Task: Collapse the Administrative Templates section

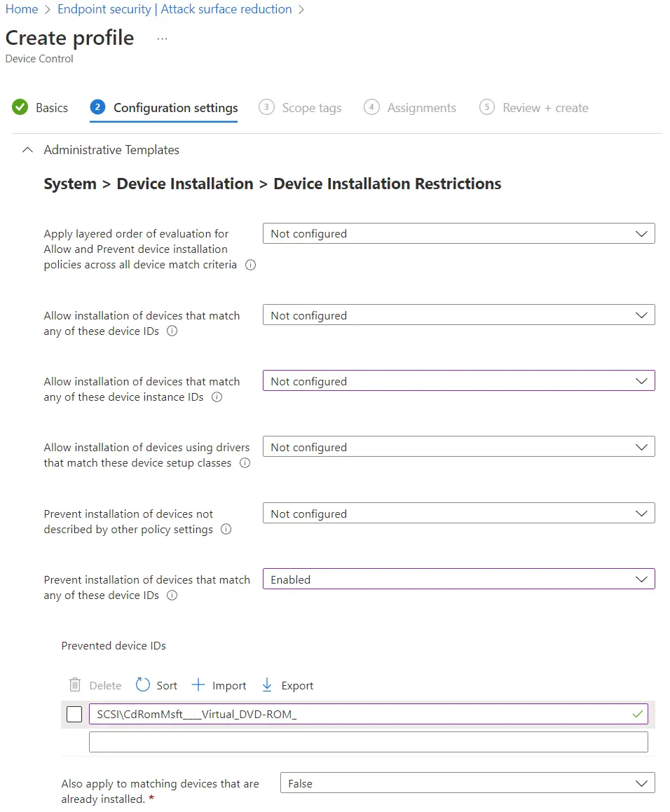Action: (x=27, y=150)
